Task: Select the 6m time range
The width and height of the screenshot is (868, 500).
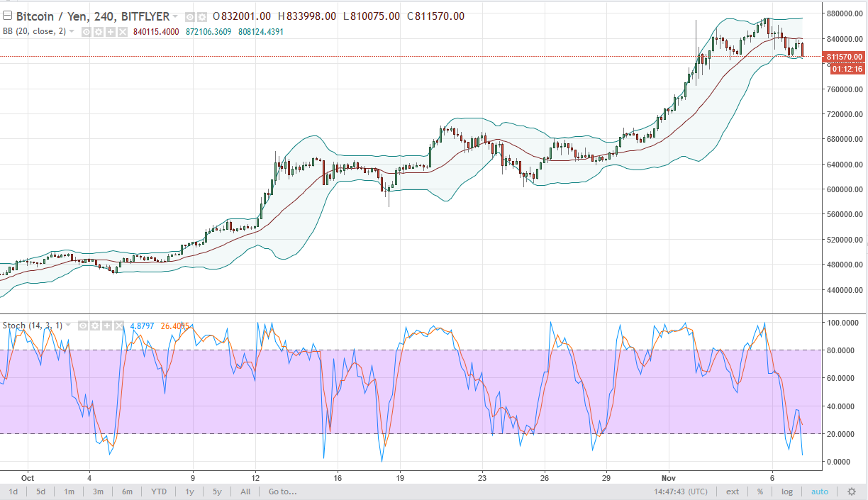Action: [x=127, y=491]
